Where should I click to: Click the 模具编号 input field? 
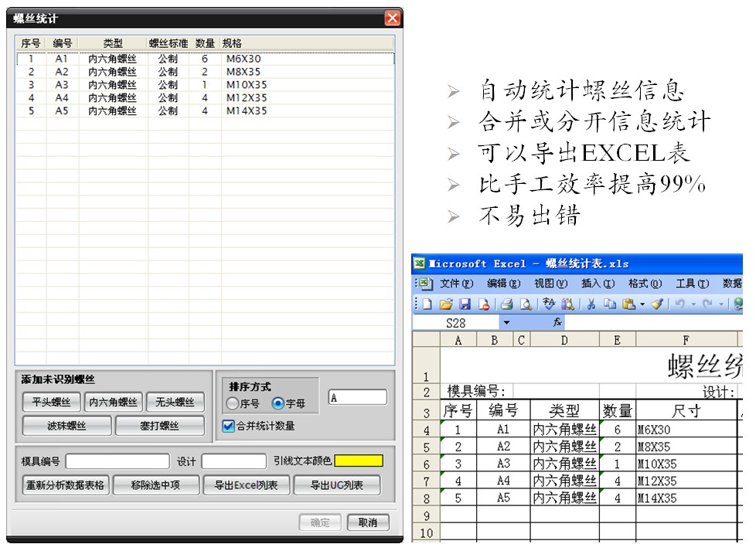pos(117,461)
